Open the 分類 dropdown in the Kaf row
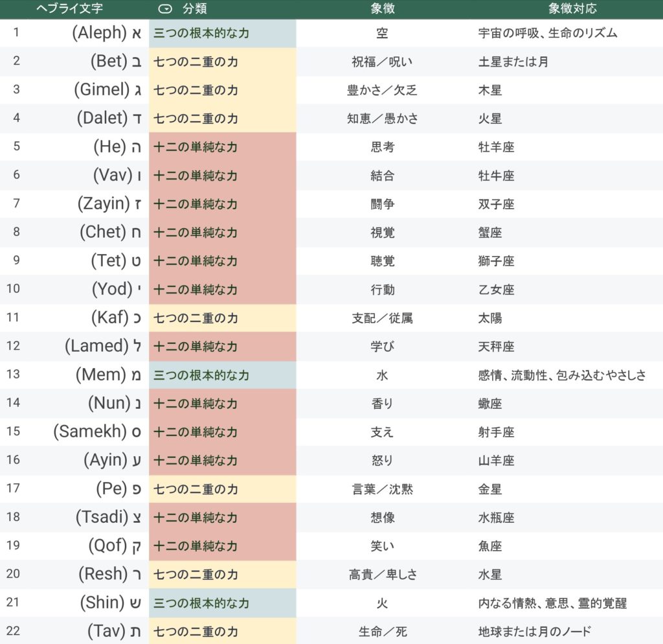Screen dimensions: 663x644 (x=222, y=318)
